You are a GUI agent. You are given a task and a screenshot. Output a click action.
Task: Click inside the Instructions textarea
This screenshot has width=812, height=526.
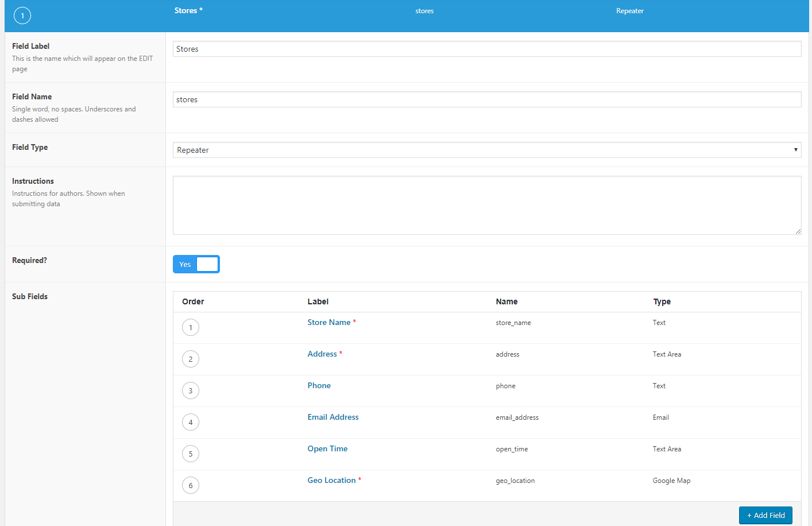487,205
